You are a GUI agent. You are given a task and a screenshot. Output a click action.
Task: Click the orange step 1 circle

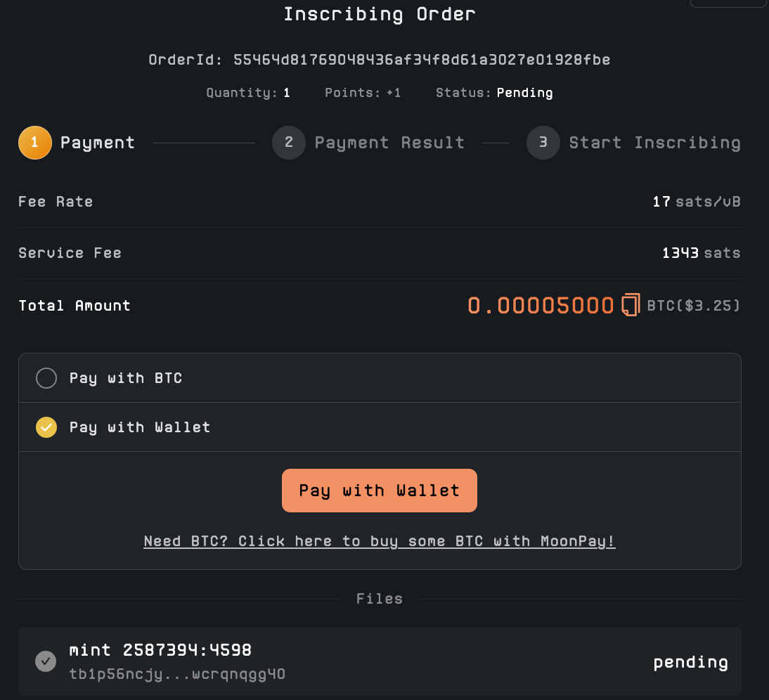(x=35, y=143)
